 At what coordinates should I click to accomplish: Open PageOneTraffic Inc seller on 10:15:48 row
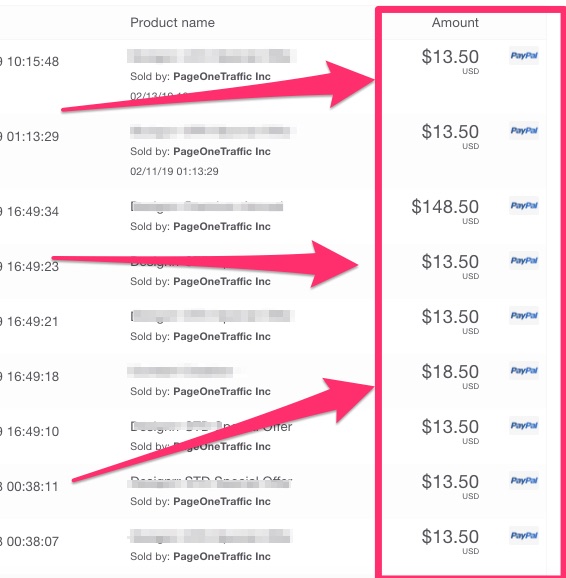[222, 76]
